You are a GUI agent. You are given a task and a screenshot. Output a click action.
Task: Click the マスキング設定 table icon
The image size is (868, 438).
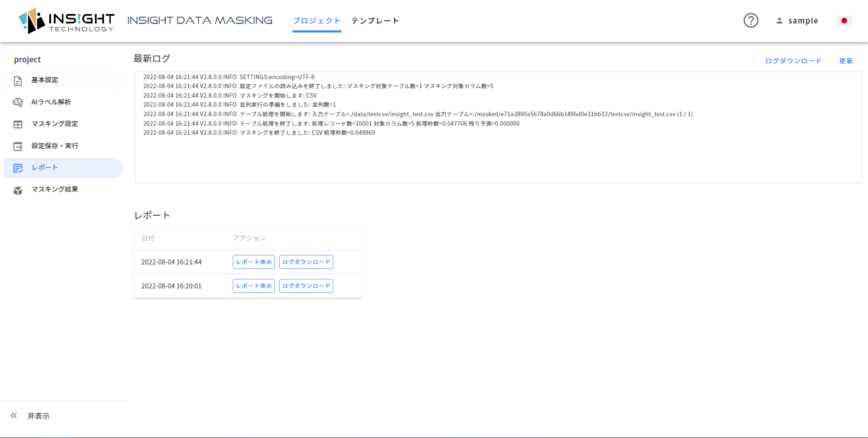(x=18, y=124)
